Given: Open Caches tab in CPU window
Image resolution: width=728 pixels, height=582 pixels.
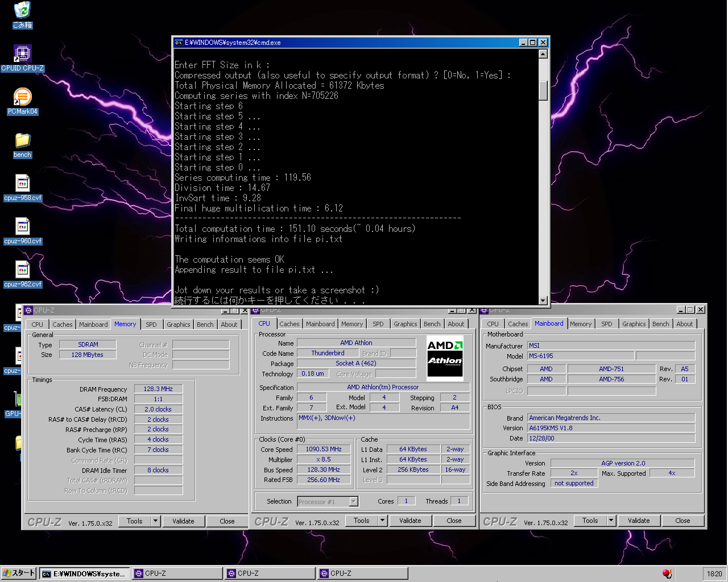Looking at the screenshot, I should [289, 324].
